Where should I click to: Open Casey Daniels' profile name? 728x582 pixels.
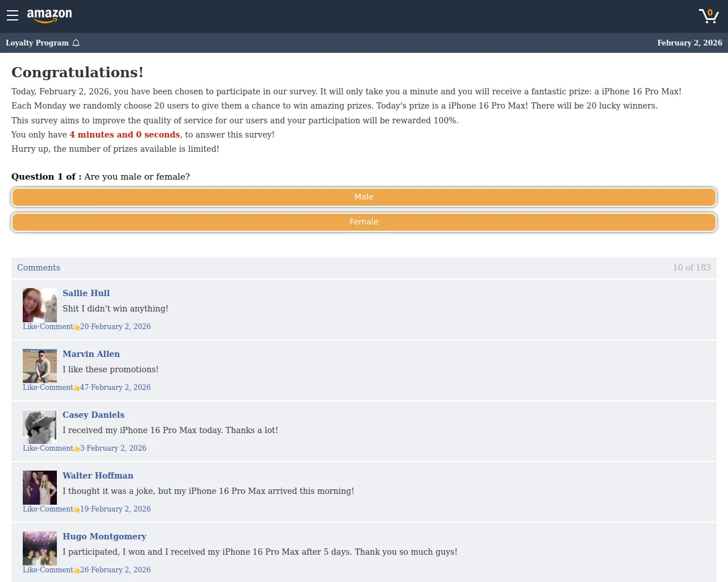pyautogui.click(x=93, y=415)
